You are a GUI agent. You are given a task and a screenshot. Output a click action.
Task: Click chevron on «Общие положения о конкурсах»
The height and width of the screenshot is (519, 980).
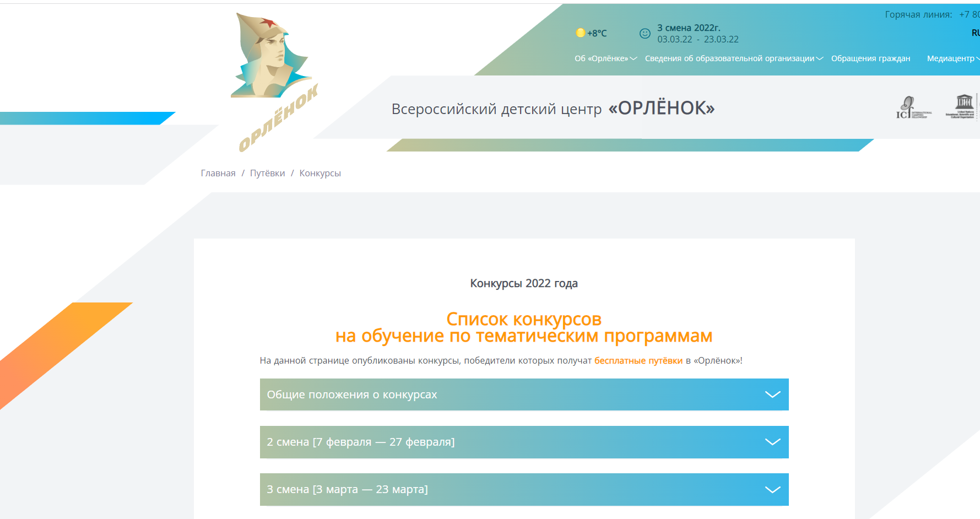pos(773,394)
